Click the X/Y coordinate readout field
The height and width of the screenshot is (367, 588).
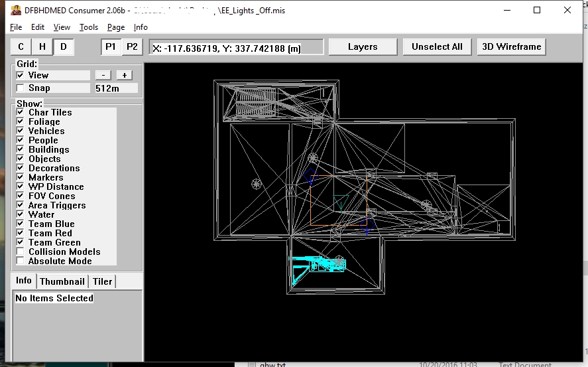click(236, 47)
